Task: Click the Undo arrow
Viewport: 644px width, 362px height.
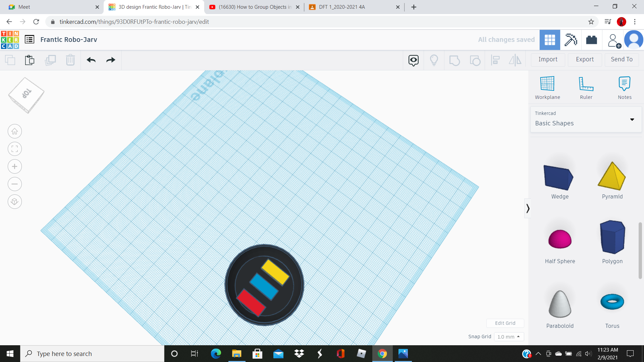Action: (x=91, y=60)
